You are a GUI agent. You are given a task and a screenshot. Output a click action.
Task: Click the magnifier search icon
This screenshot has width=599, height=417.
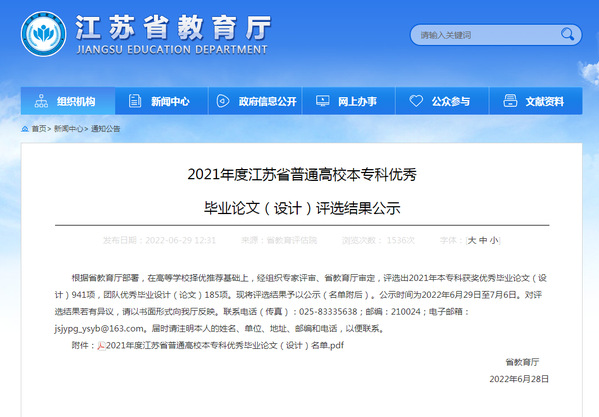click(567, 35)
